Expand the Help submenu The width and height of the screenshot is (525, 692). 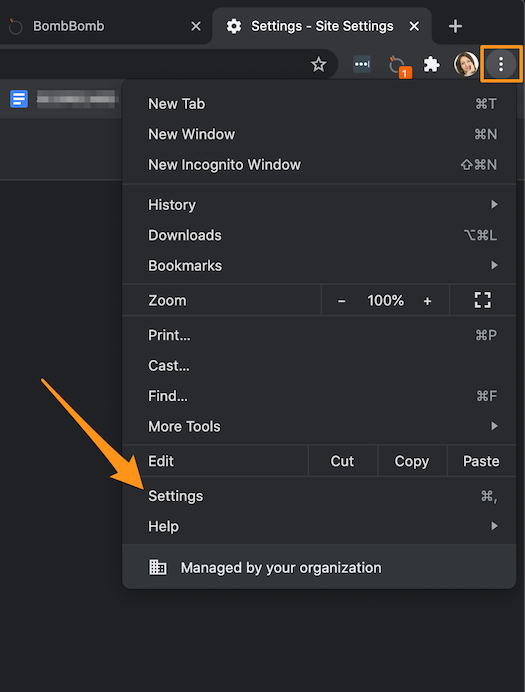click(319, 527)
